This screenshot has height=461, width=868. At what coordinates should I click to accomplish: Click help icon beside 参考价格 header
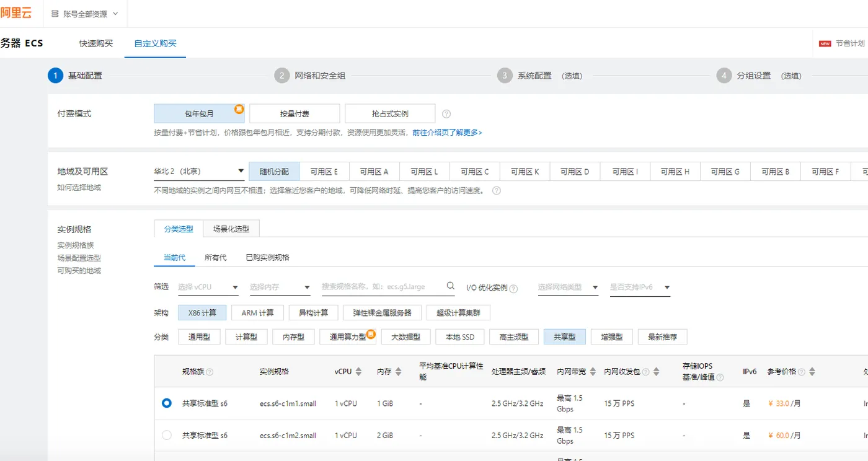coord(802,372)
